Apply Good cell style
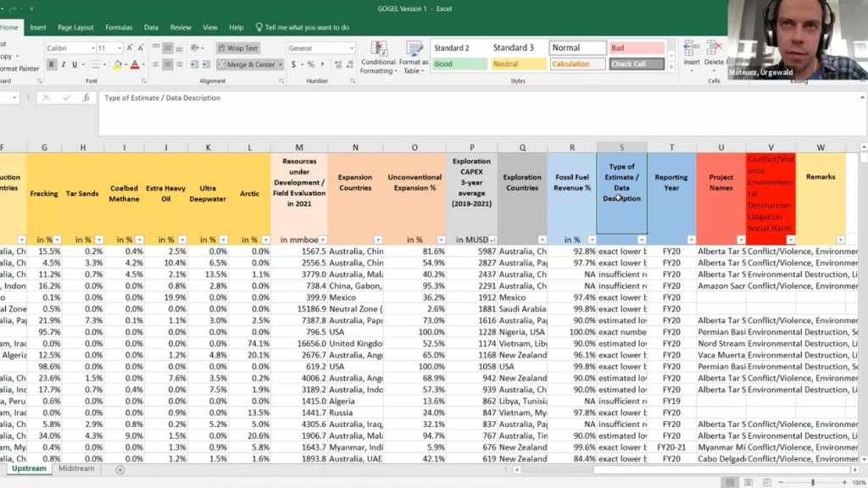This screenshot has height=488, width=868. [459, 64]
